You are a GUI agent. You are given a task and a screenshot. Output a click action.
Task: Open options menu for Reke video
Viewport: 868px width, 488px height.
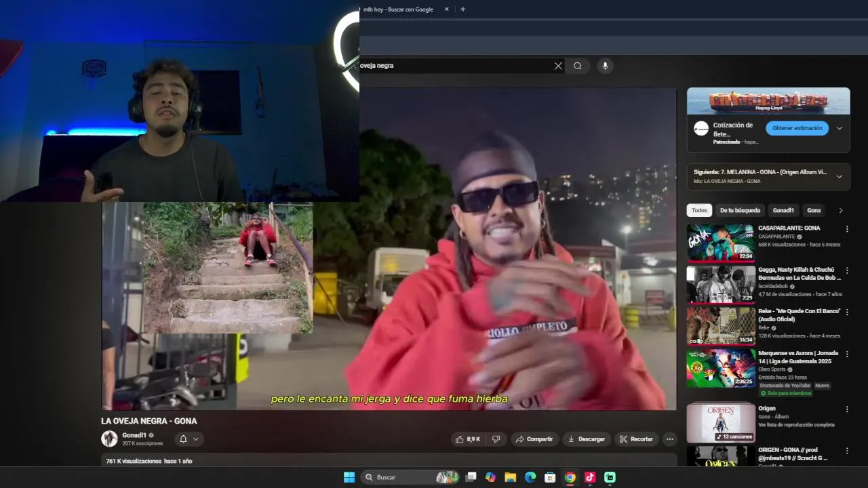[x=846, y=312]
